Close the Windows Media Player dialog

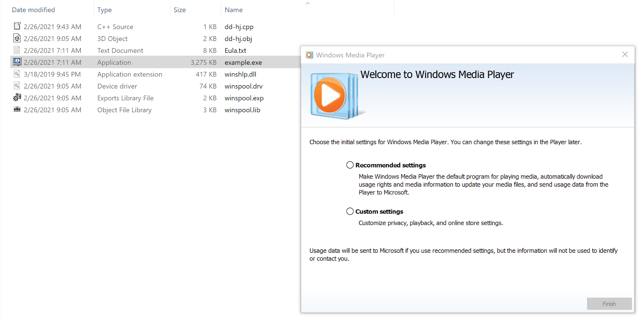click(x=625, y=54)
